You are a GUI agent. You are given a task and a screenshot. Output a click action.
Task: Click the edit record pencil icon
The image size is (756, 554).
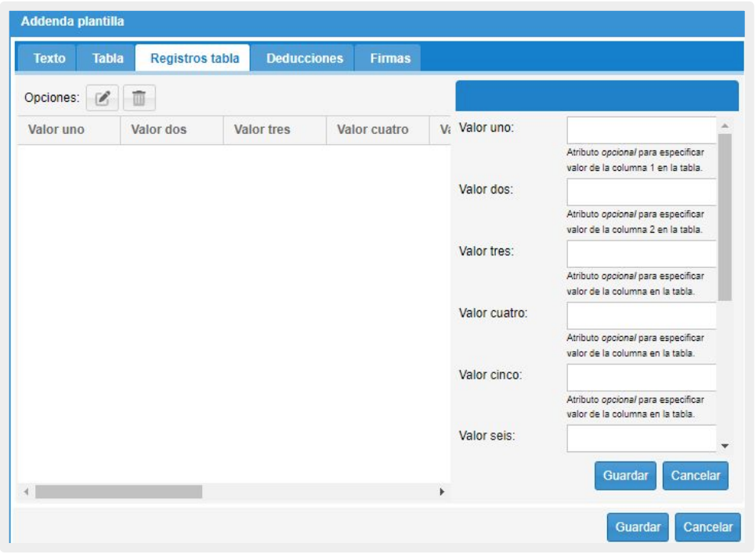[x=102, y=98]
